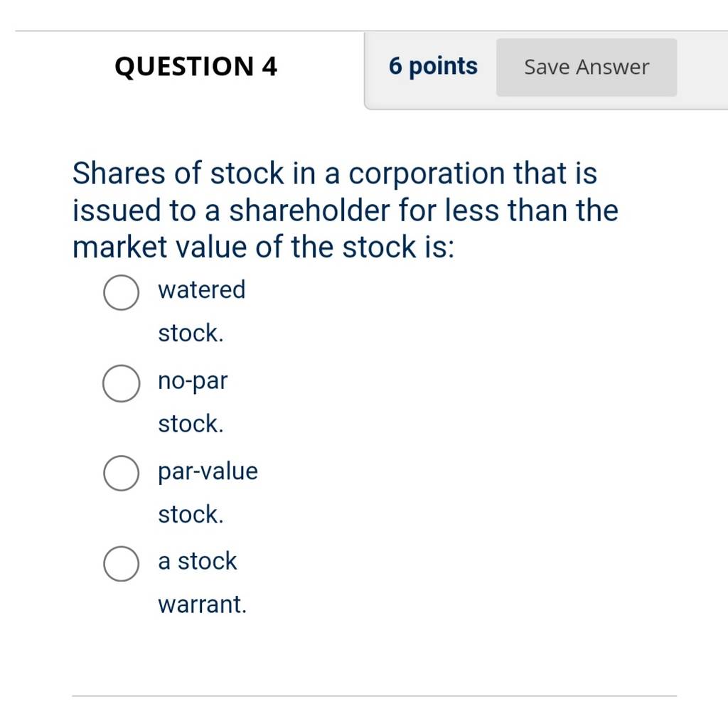
Task: Click the QUESTION 4 heading
Action: point(196,66)
